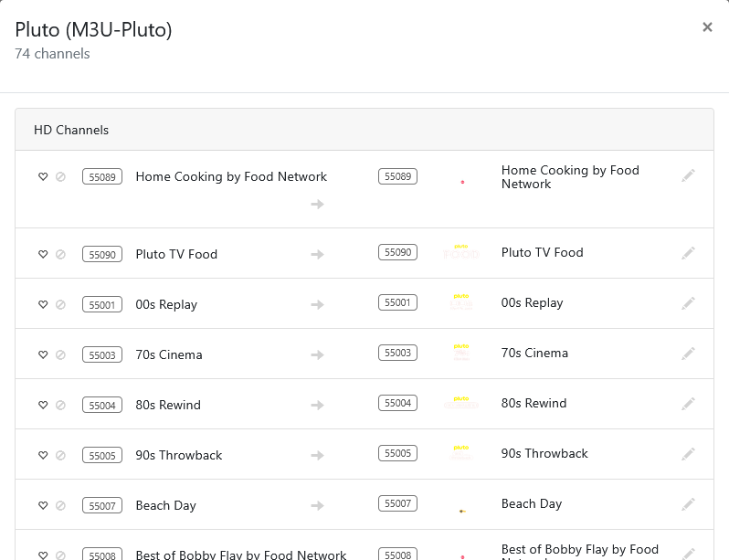Click the 80s Rewind logo thumbnail
This screenshot has width=729, height=560.
tap(461, 403)
